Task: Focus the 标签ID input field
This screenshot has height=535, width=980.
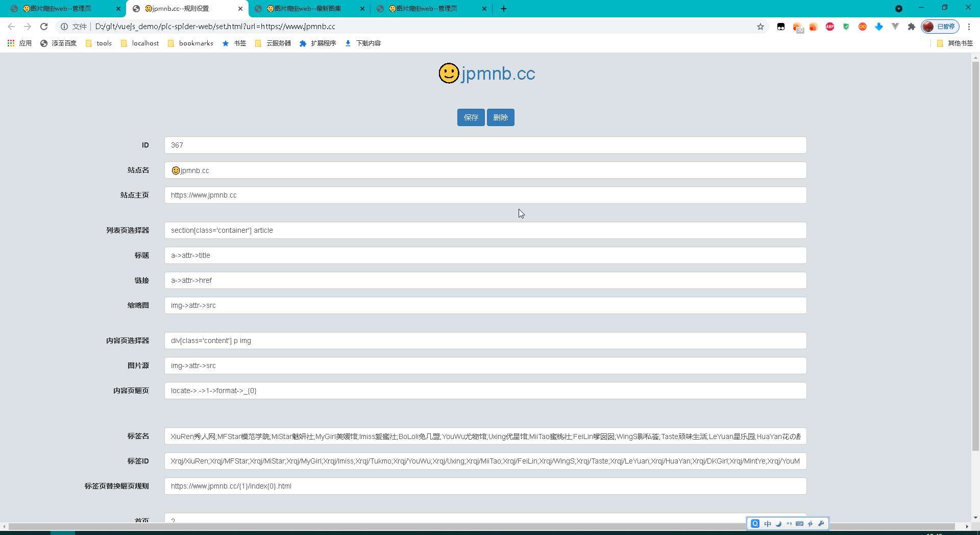Action: coord(485,461)
